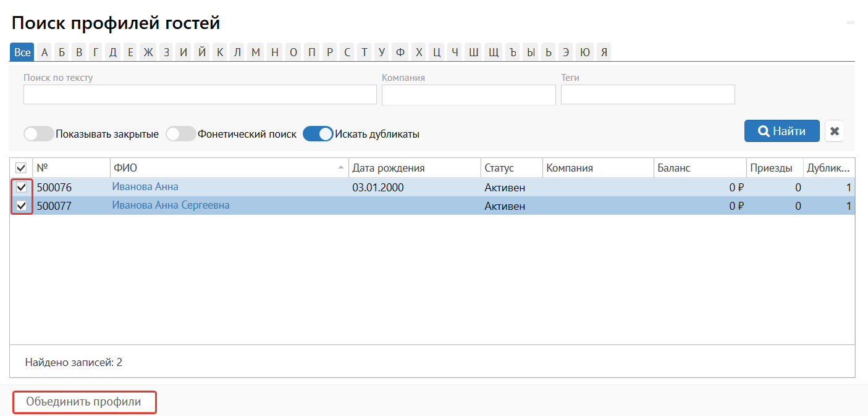Open Иванова Анна profile link
The width and height of the screenshot is (868, 416).
pos(145,187)
